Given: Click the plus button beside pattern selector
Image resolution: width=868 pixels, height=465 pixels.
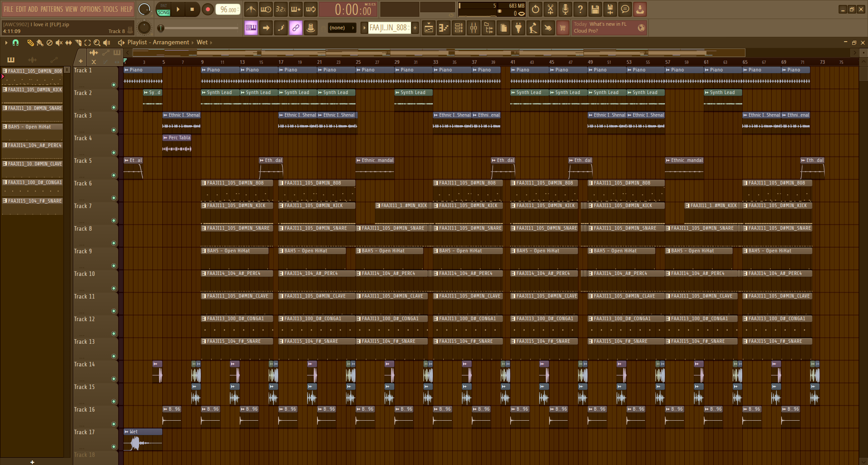Looking at the screenshot, I should pos(415,28).
